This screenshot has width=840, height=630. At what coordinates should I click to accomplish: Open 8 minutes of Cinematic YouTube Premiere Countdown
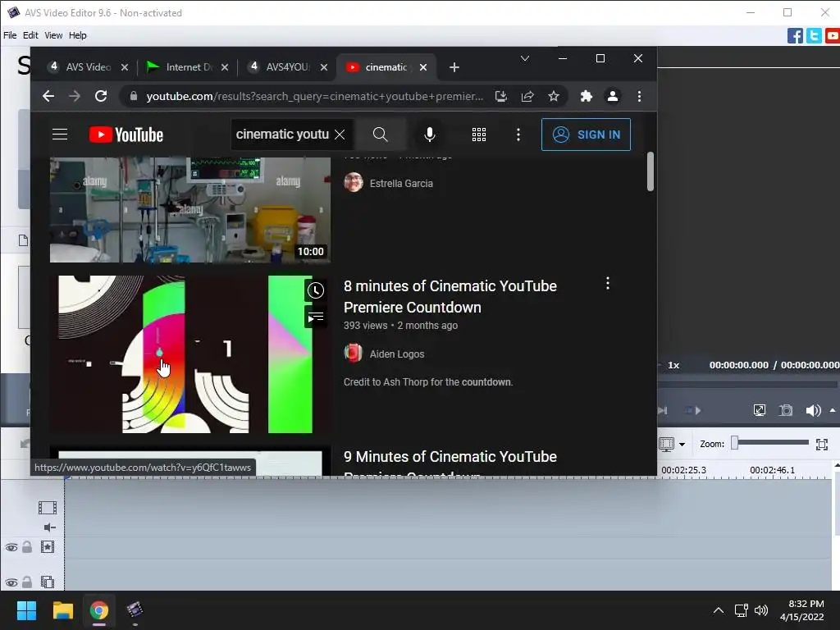pyautogui.click(x=450, y=297)
